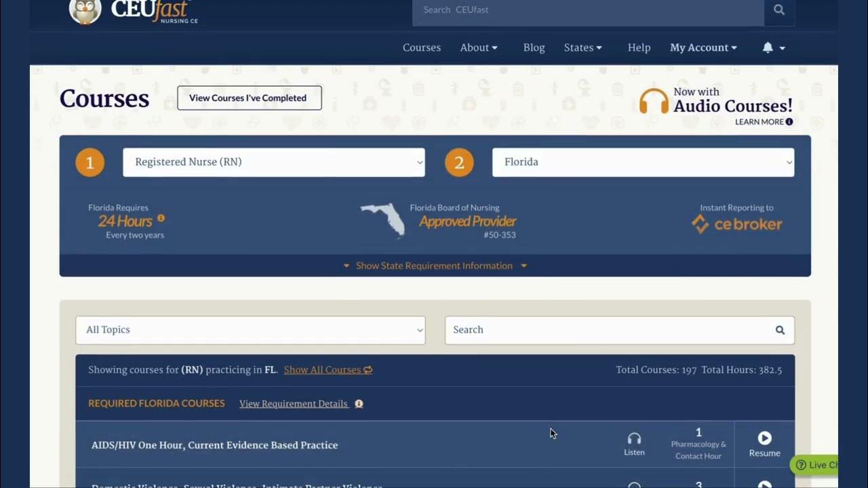Image resolution: width=868 pixels, height=488 pixels.
Task: Click Total Courses: 197 text
Action: (x=656, y=370)
